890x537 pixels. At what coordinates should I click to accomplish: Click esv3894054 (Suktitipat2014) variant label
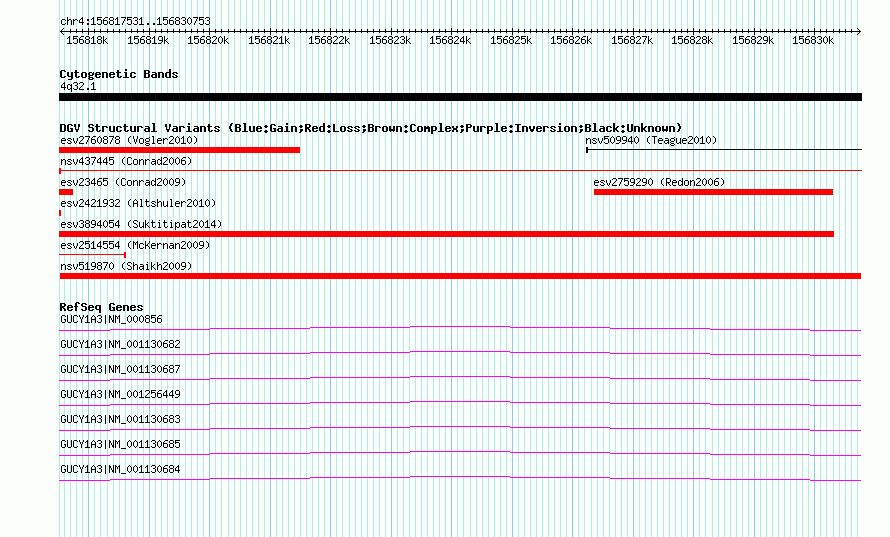(141, 224)
